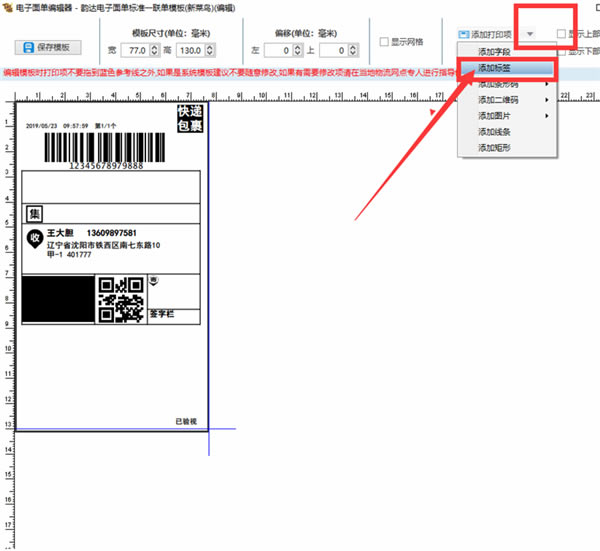Click the template height input field

tap(191, 50)
